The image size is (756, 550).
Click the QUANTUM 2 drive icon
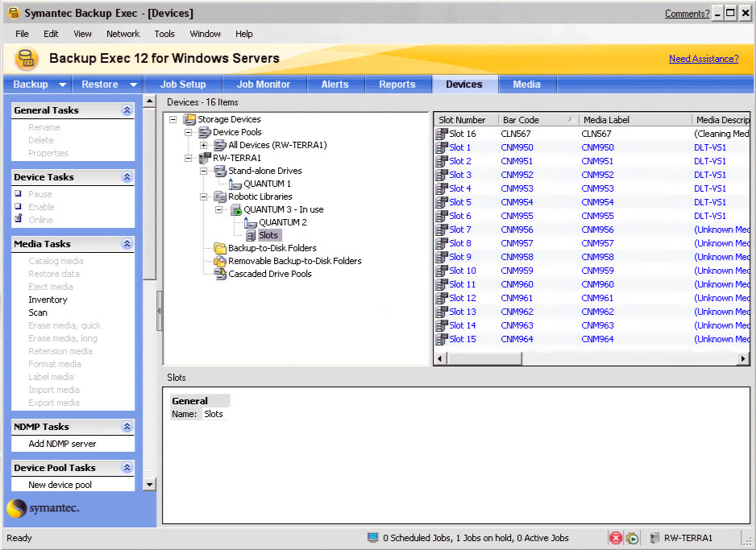click(251, 222)
